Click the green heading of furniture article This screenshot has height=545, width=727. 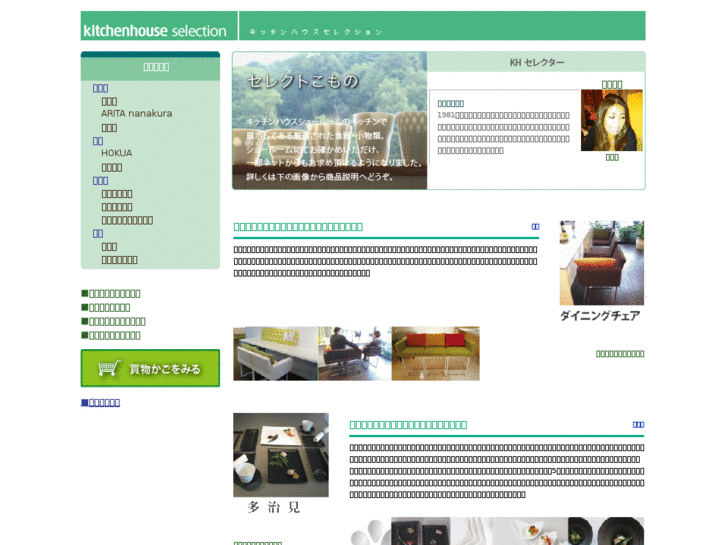tap(298, 227)
